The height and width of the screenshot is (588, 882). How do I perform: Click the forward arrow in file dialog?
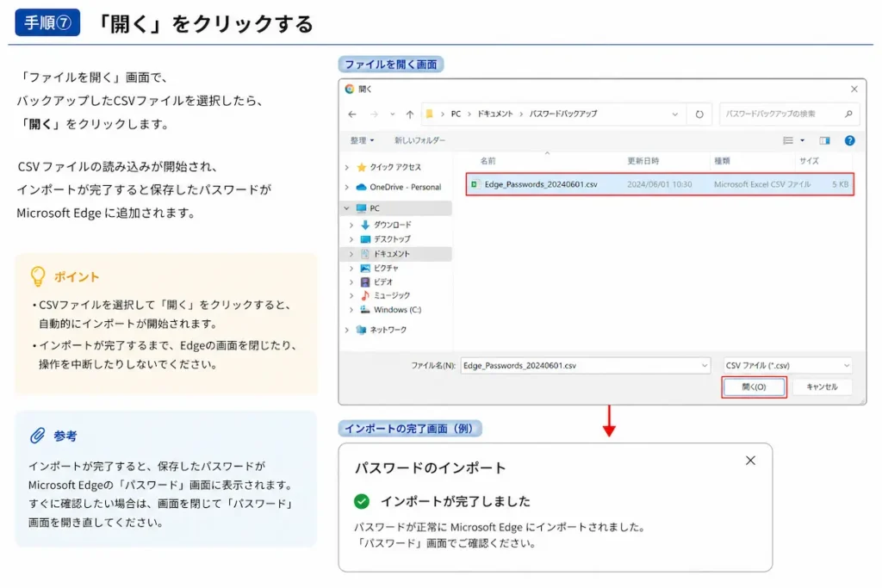point(374,115)
